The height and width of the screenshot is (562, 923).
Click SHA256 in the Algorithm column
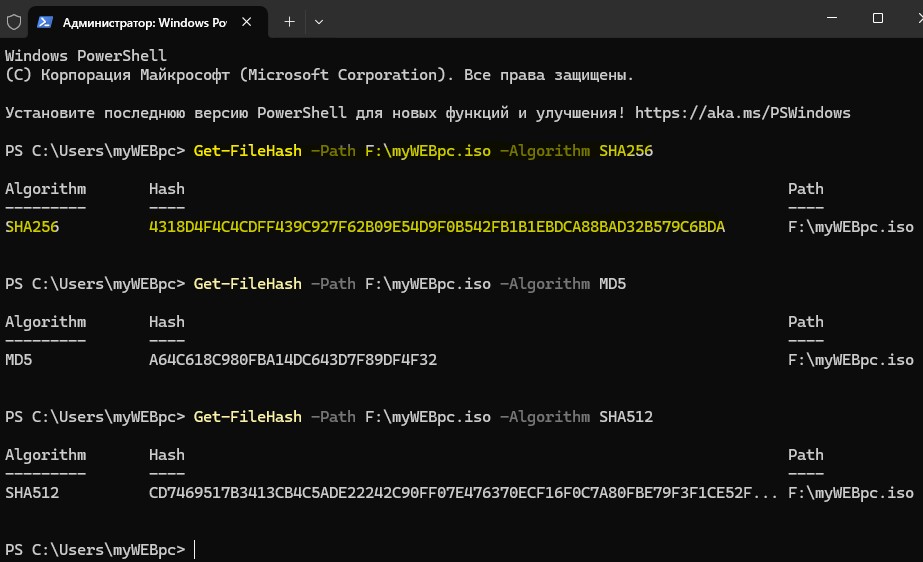[x=32, y=227]
